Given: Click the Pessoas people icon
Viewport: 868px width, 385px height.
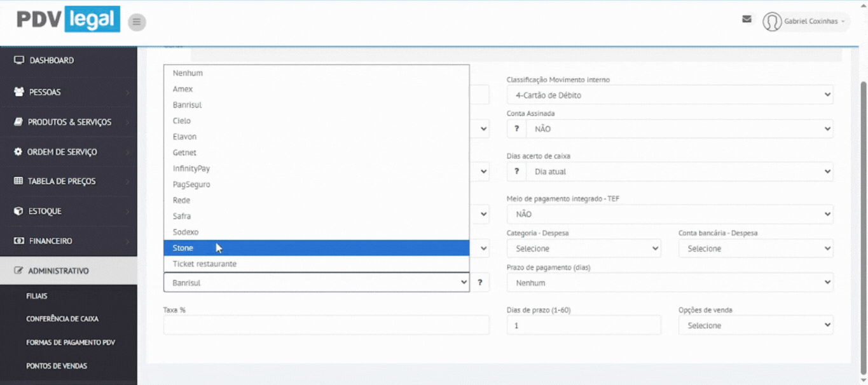Looking at the screenshot, I should point(18,92).
